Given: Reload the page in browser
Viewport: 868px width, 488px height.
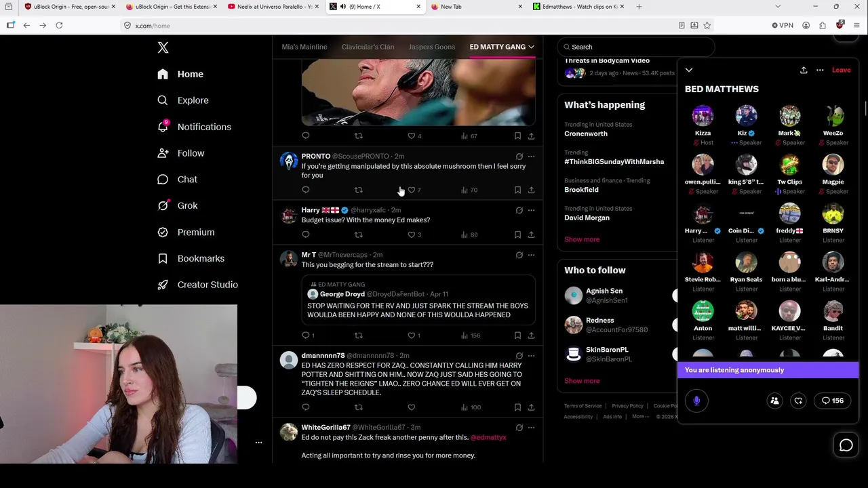Looking at the screenshot, I should (x=59, y=25).
